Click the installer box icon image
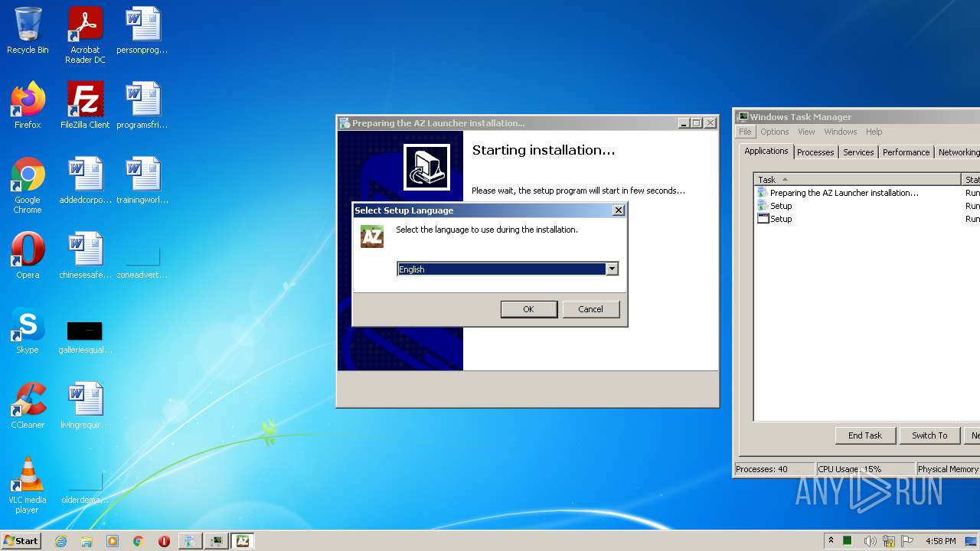Image resolution: width=980 pixels, height=551 pixels. tap(427, 167)
